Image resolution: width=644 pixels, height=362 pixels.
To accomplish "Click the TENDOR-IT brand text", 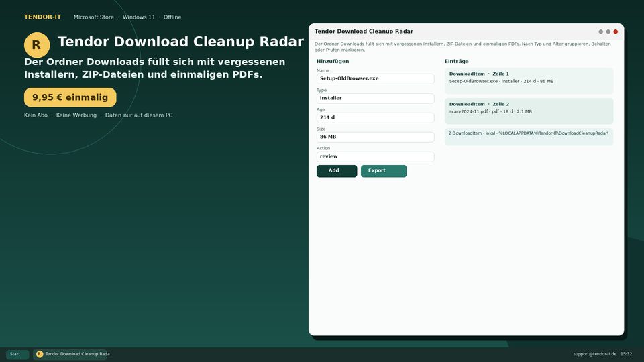I will pos(43,17).
